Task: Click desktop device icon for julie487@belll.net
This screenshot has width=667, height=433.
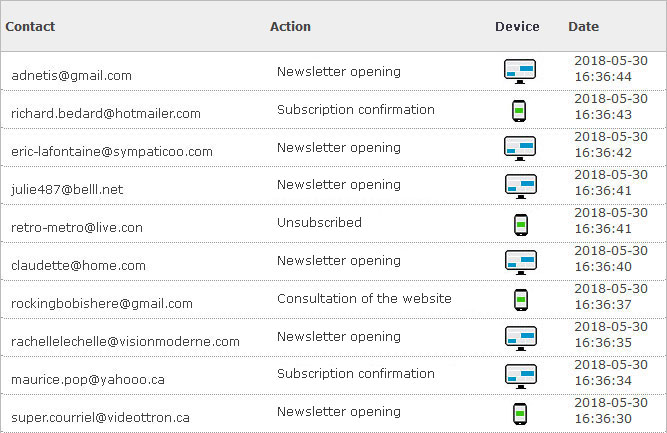Action: pyautogui.click(x=521, y=186)
